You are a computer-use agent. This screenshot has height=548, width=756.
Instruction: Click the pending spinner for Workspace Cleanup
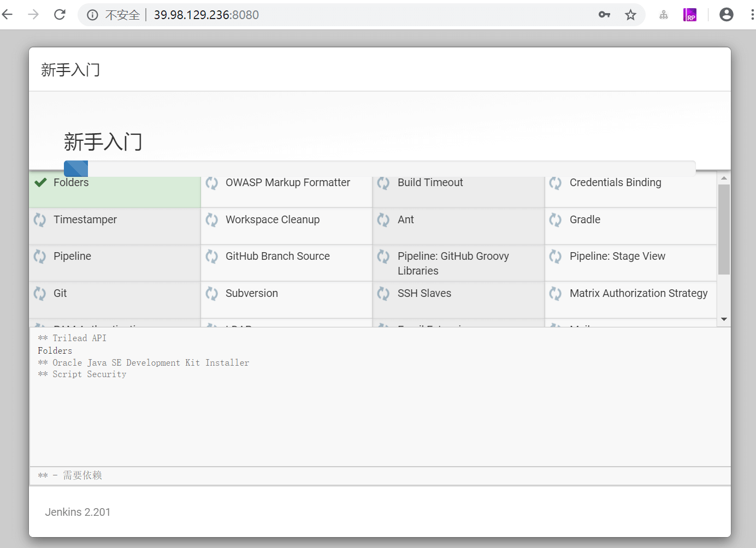[212, 220]
